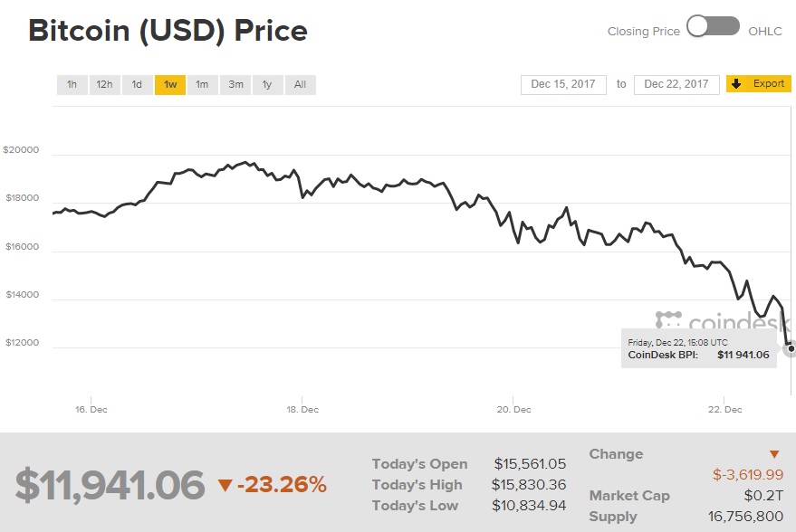Click the CoinDesk BPI price tooltip
Image resolution: width=796 pixels, height=532 pixels.
pyautogui.click(x=699, y=348)
